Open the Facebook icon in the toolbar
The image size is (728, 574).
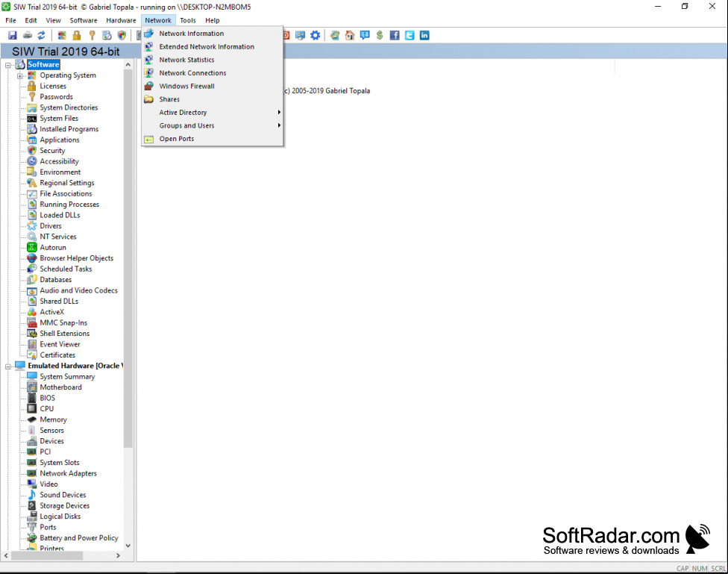[x=395, y=35]
